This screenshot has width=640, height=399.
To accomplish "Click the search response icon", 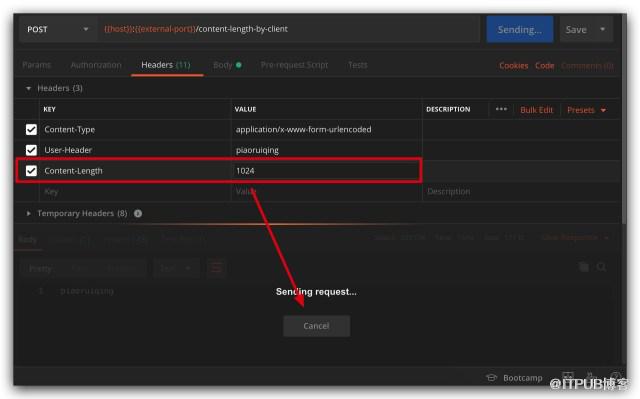I will (601, 267).
